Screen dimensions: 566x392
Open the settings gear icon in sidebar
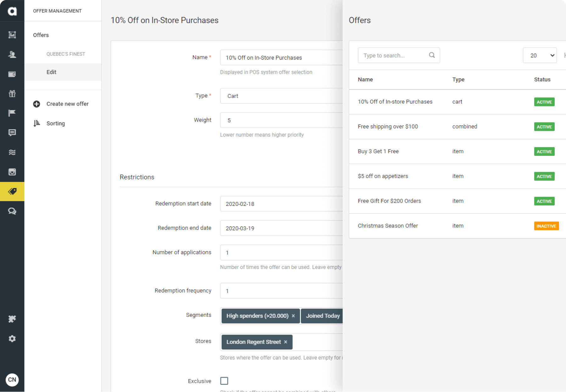(x=12, y=339)
